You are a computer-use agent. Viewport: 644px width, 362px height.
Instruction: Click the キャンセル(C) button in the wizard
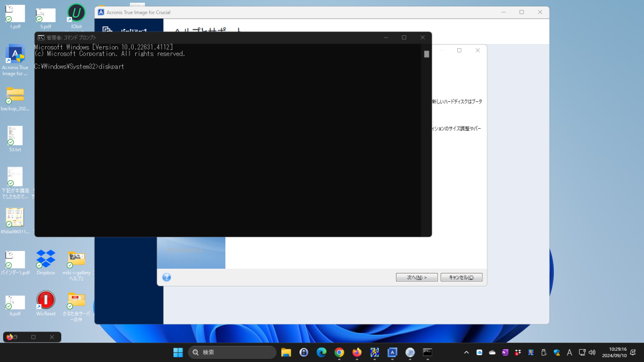(462, 277)
